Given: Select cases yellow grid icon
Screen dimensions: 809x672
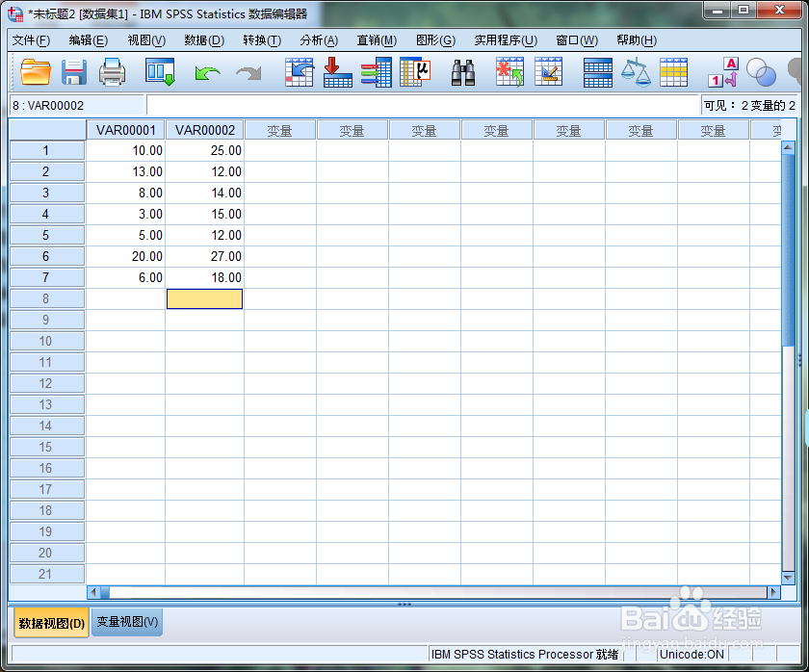Looking at the screenshot, I should pos(673,72).
